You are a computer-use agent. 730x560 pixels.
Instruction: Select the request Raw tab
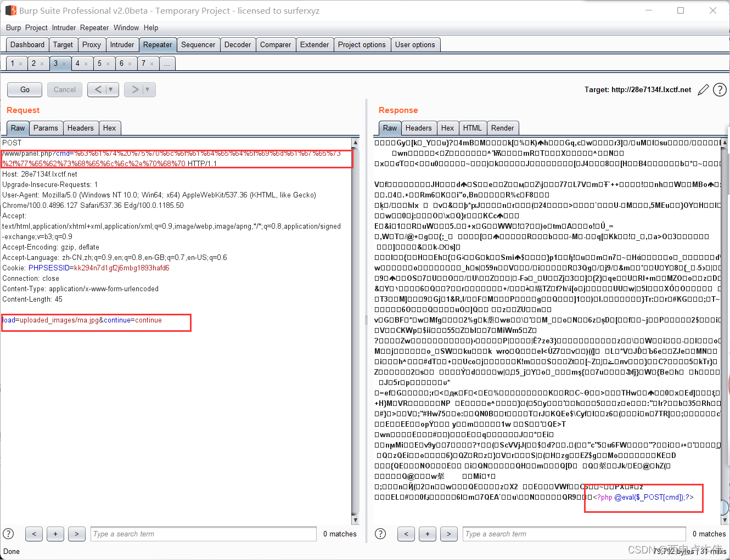18,128
